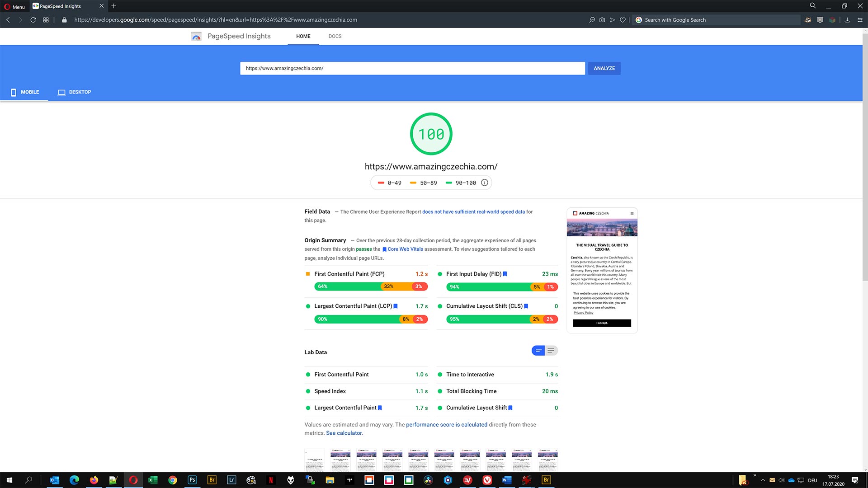Open Word from the taskbar
Screen dimensions: 868x488
point(507,480)
